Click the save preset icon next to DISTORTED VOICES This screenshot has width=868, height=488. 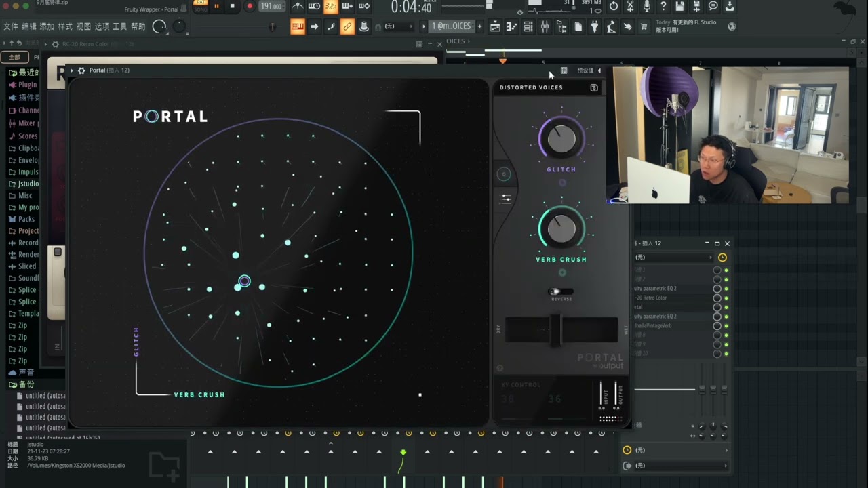tap(594, 87)
